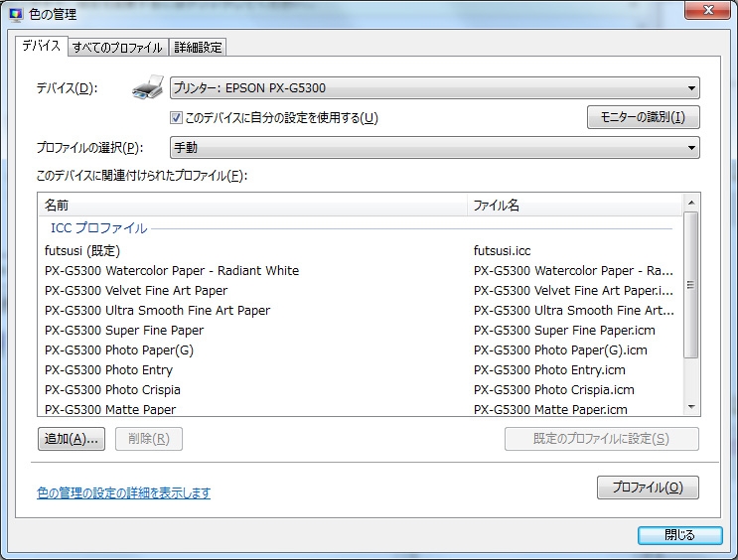Sort by the ファイル名 column header

click(574, 206)
